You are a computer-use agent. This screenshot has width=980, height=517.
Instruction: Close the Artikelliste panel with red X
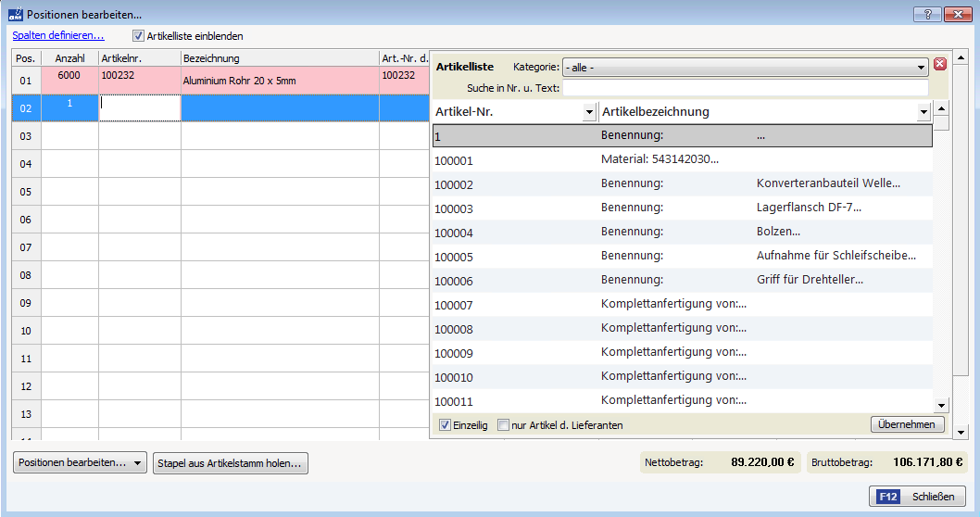[939, 64]
